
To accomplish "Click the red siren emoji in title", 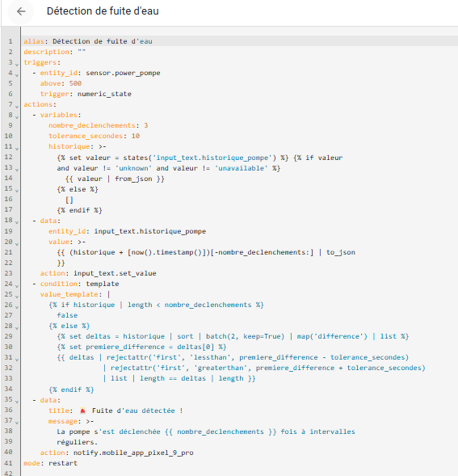I will click(x=82, y=411).
